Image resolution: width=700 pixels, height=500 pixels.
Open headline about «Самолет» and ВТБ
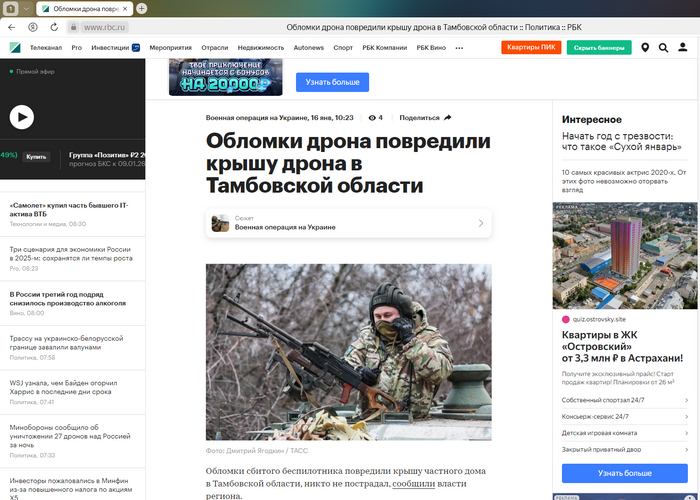coord(69,209)
